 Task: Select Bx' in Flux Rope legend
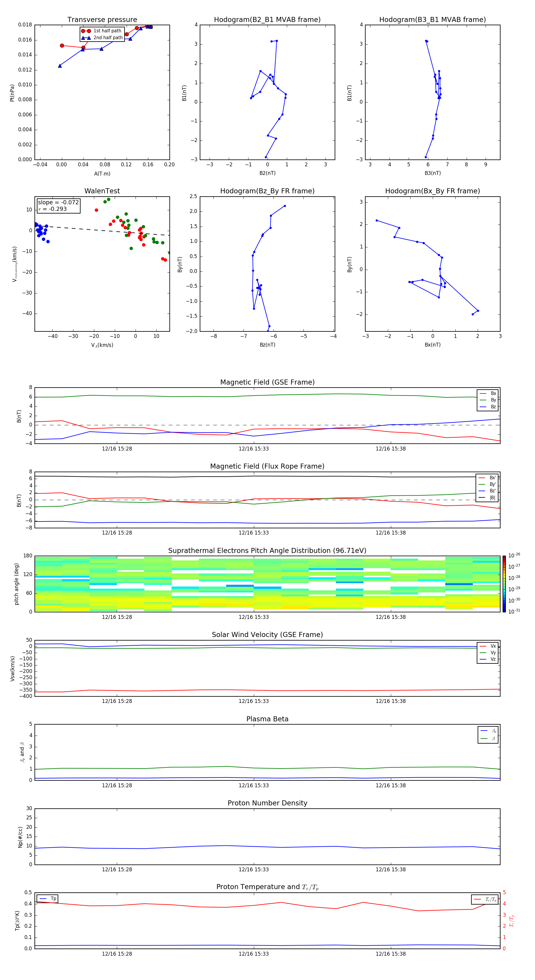487,478
